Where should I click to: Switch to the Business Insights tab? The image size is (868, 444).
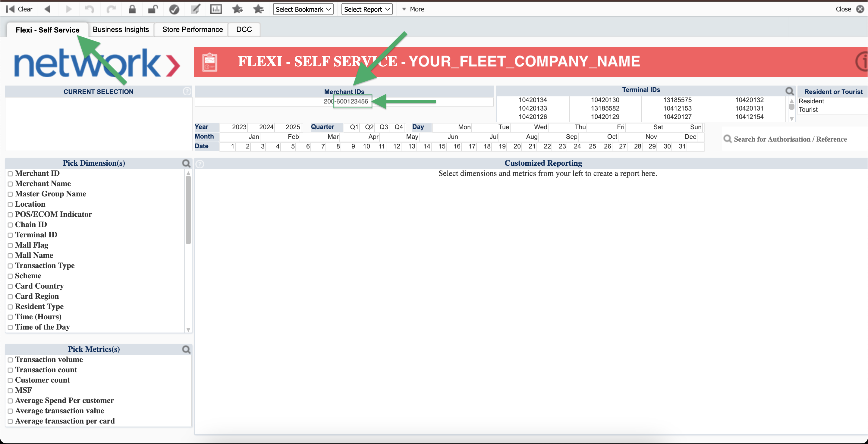[x=121, y=30]
